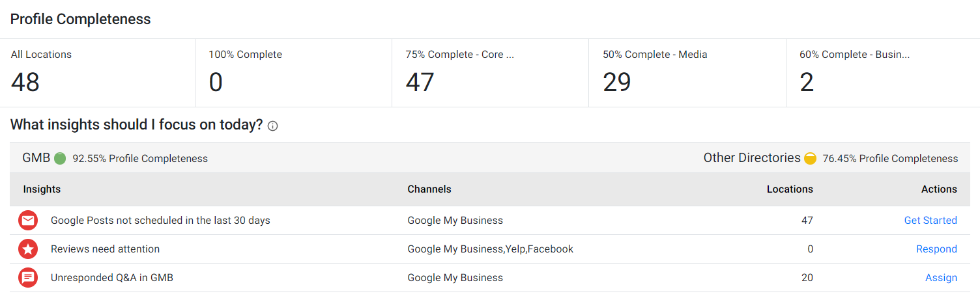Select the All Locations card
This screenshot has width=980, height=300.
click(x=98, y=73)
